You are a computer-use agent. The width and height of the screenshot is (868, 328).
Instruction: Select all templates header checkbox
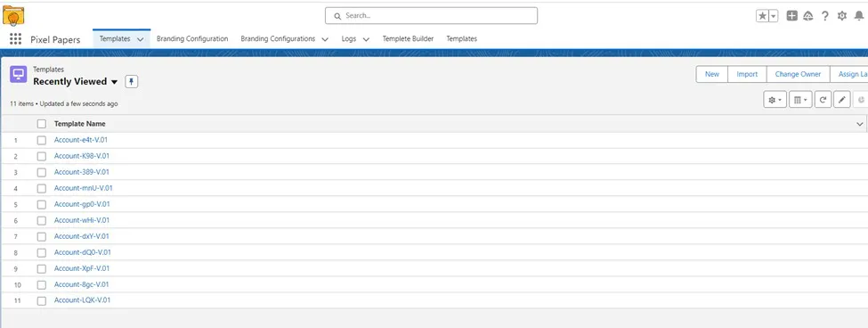coord(42,124)
